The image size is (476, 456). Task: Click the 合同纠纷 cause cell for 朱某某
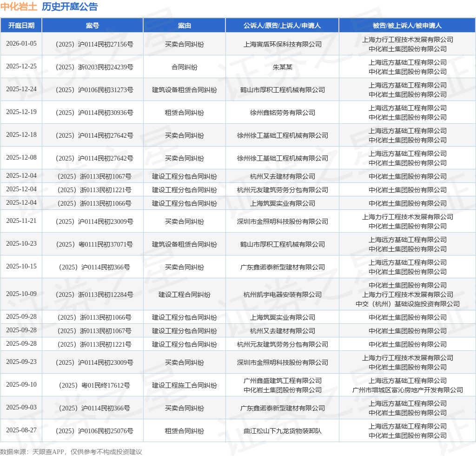pos(184,67)
